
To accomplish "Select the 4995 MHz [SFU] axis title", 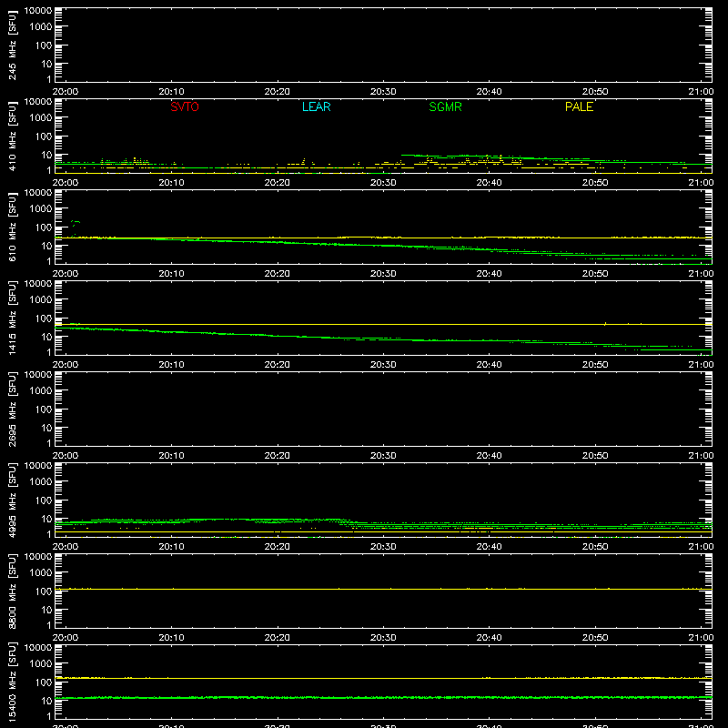I will click(x=13, y=500).
